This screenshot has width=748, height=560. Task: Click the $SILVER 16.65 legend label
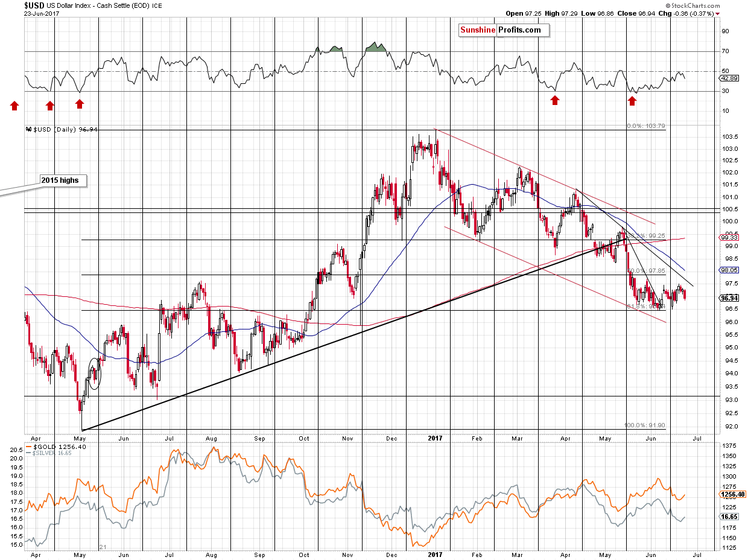(x=50, y=453)
